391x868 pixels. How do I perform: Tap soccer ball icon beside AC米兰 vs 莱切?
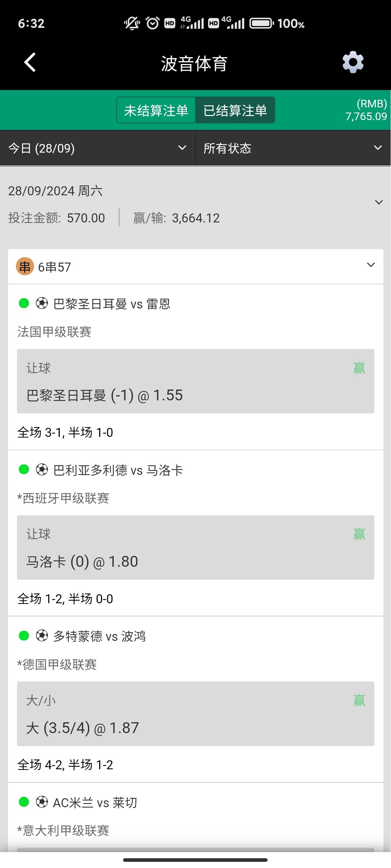42,802
